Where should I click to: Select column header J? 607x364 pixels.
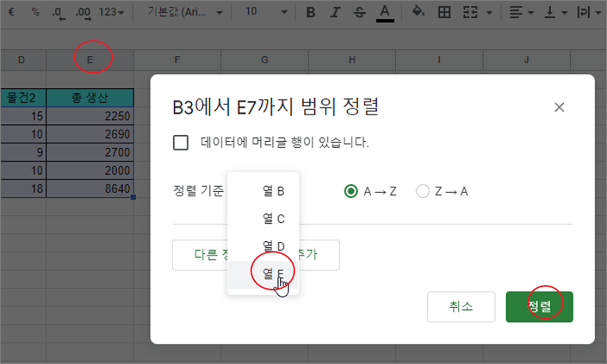pyautogui.click(x=526, y=60)
